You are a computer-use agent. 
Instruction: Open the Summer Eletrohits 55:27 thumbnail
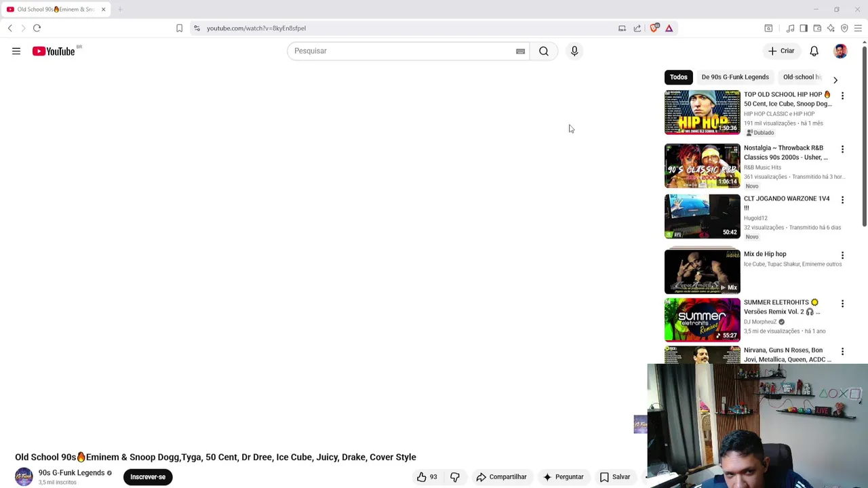pyautogui.click(x=703, y=319)
